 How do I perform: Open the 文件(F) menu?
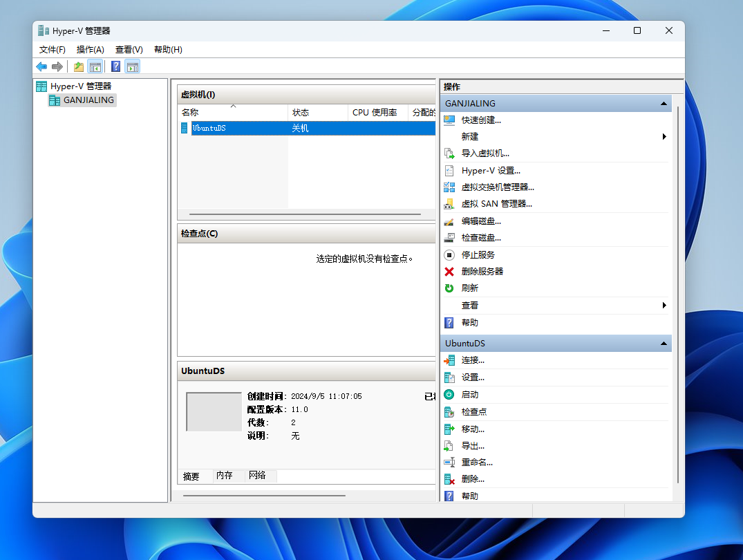point(52,50)
